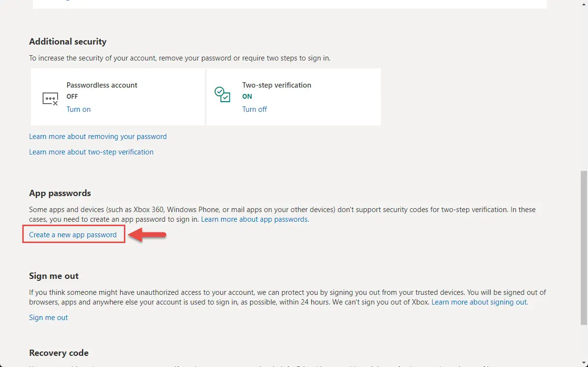Click the page's vertical scrollbar thumb
Screen dimensions: 588x367
(x=584, y=247)
